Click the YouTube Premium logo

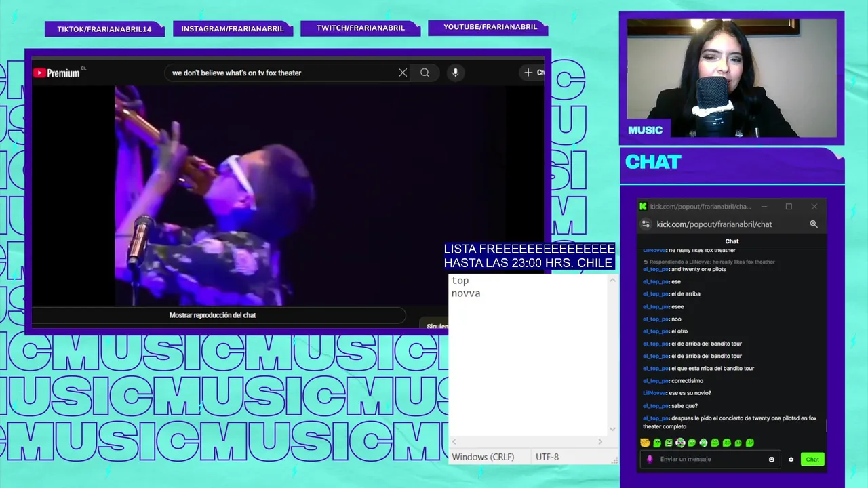coord(56,73)
